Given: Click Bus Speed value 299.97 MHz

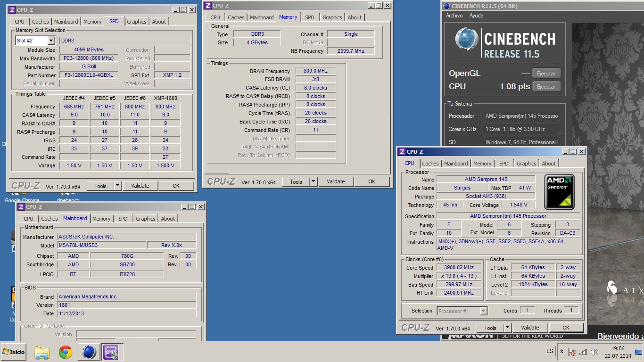Looking at the screenshot, I should coord(459,285).
